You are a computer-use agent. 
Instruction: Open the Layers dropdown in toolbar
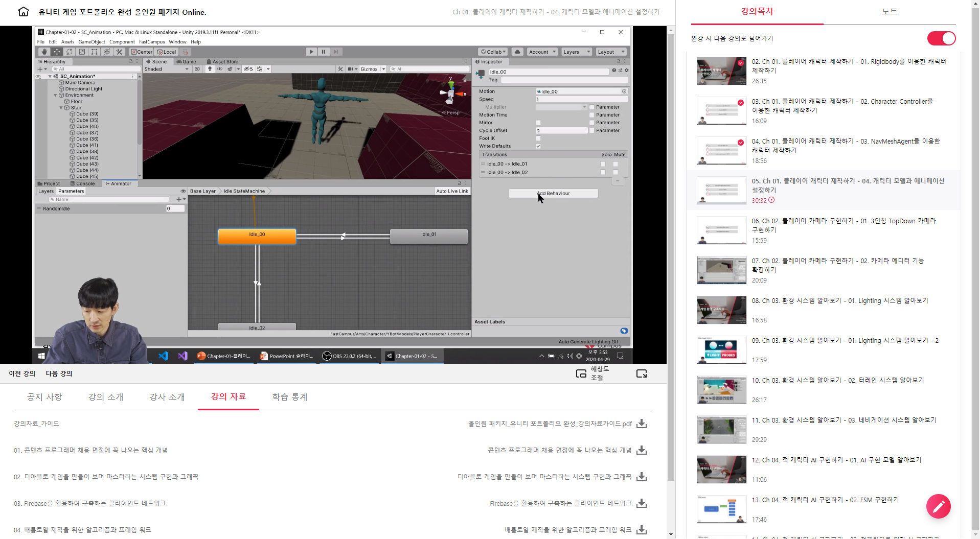(576, 52)
